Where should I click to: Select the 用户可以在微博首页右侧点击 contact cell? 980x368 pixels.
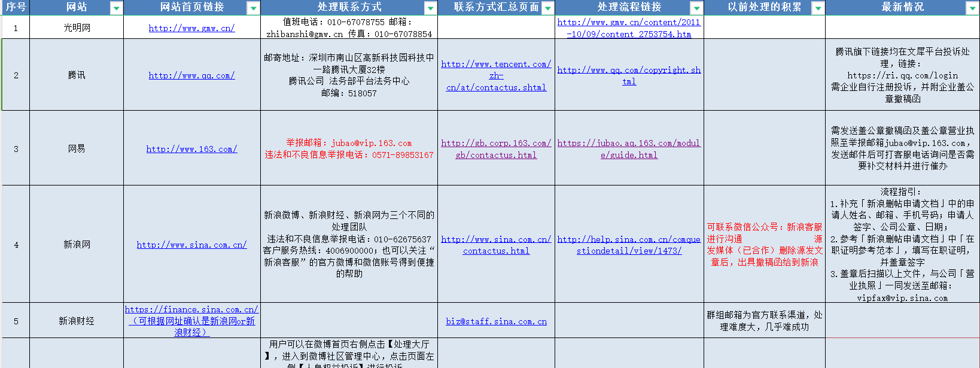[349, 353]
